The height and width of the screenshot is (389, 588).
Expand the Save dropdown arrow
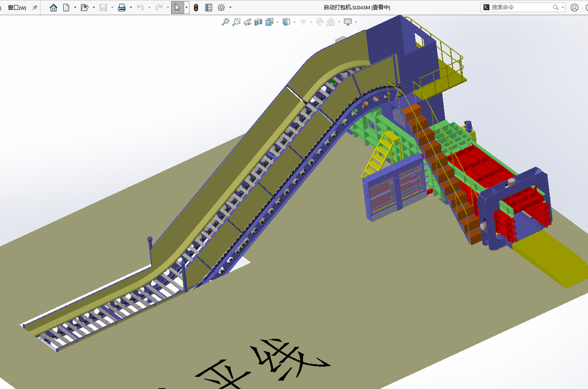(x=112, y=7)
